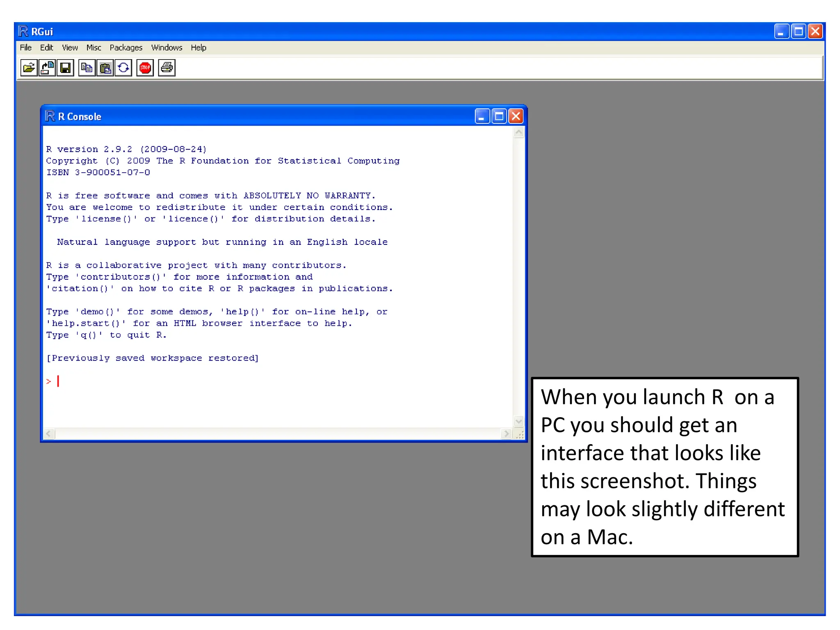Click the console scroll up arrow

[x=519, y=132]
